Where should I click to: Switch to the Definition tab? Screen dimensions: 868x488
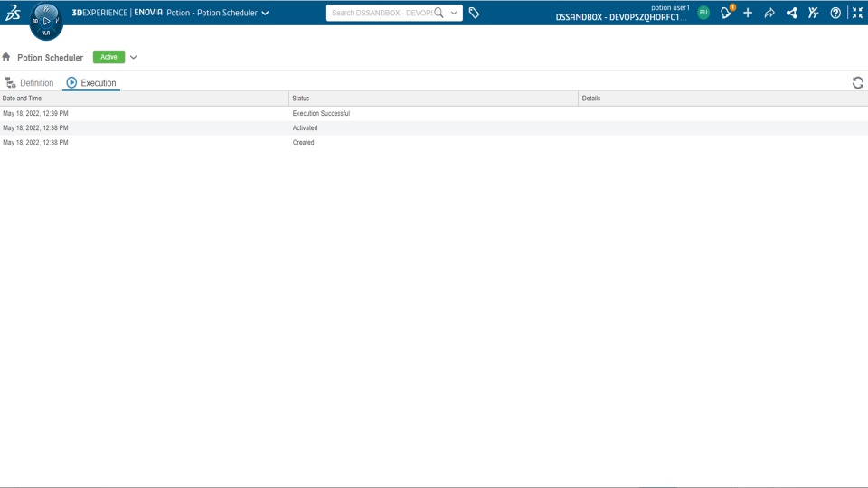(x=29, y=83)
